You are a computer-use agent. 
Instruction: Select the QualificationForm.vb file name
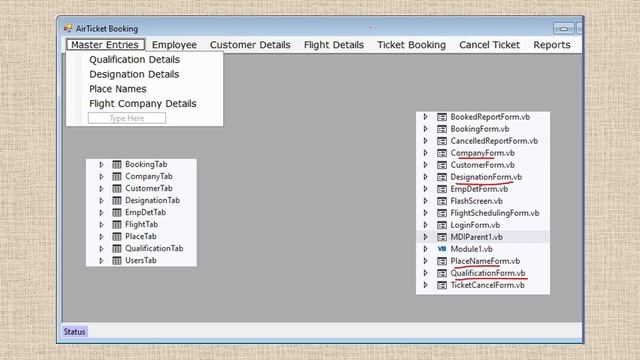pos(488,273)
